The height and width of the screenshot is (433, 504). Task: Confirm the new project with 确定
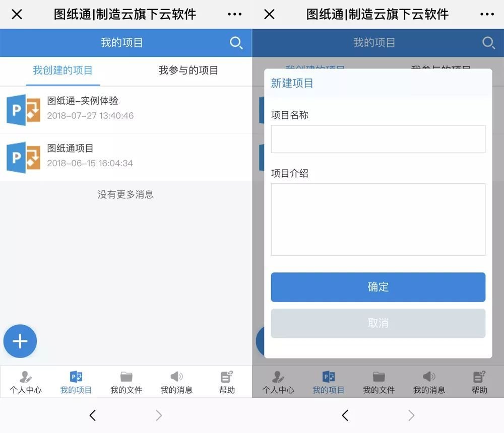[x=378, y=287]
